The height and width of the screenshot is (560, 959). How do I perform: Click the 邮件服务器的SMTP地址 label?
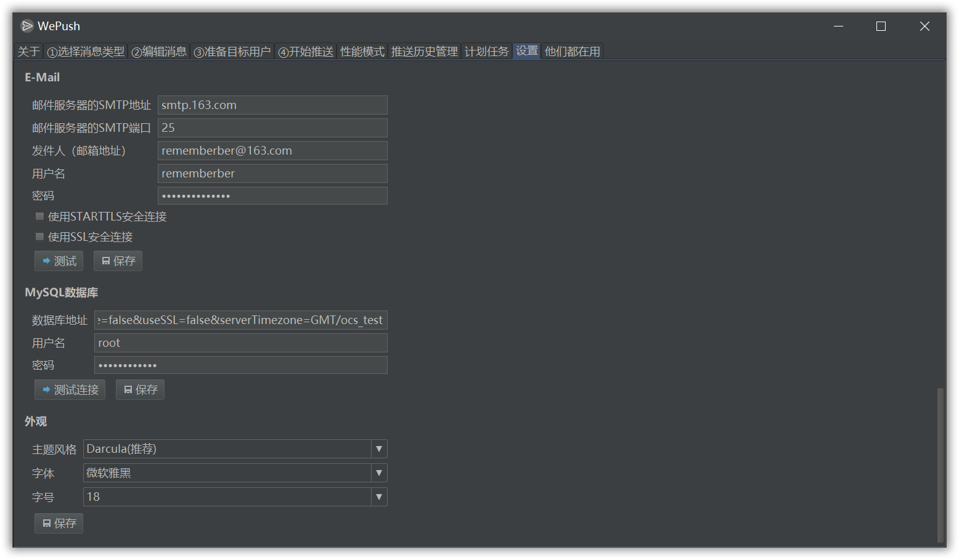point(91,105)
